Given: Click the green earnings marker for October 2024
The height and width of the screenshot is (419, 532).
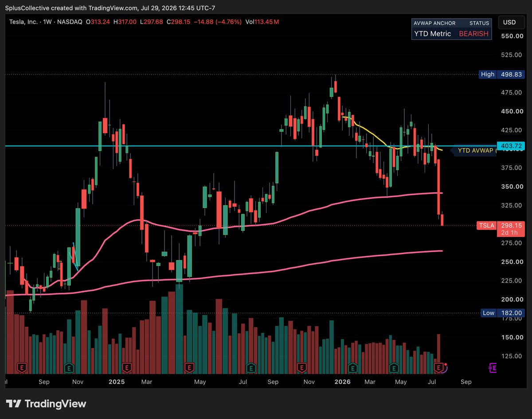Looking at the screenshot, I should coord(69,368).
